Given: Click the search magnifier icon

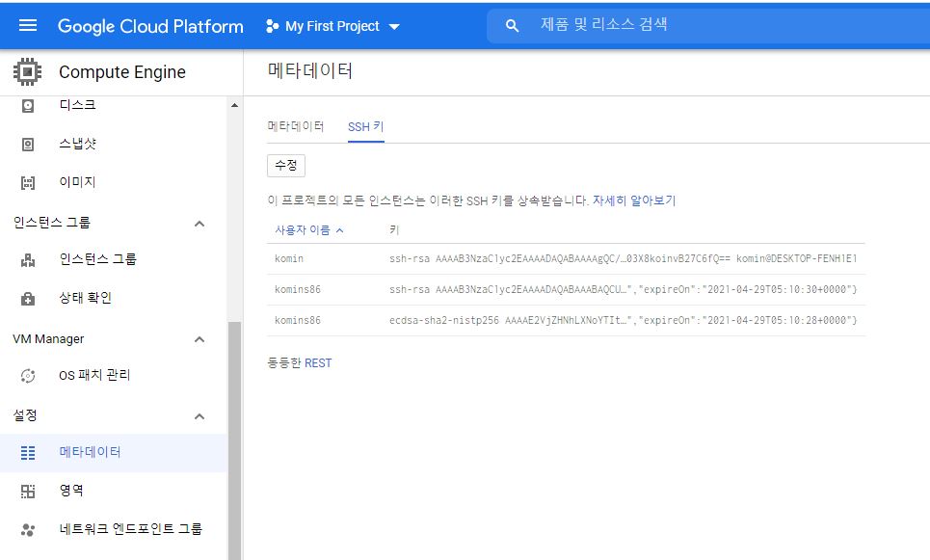Looking at the screenshot, I should (x=512, y=25).
